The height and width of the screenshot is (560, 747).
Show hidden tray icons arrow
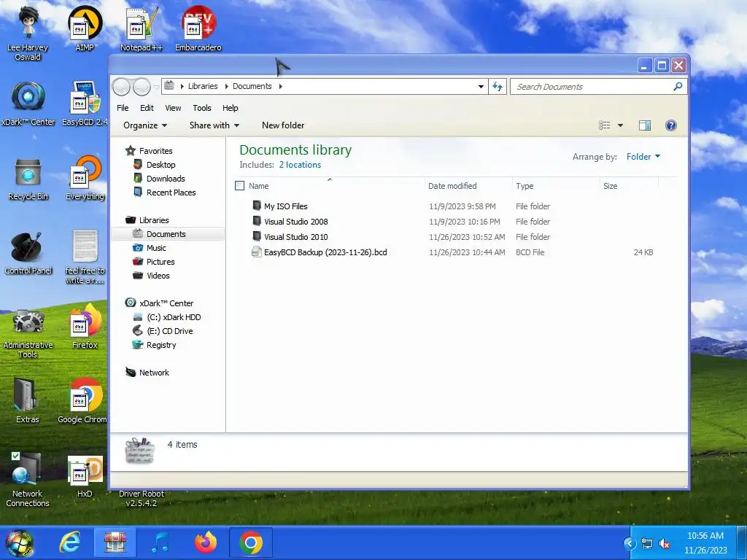630,543
